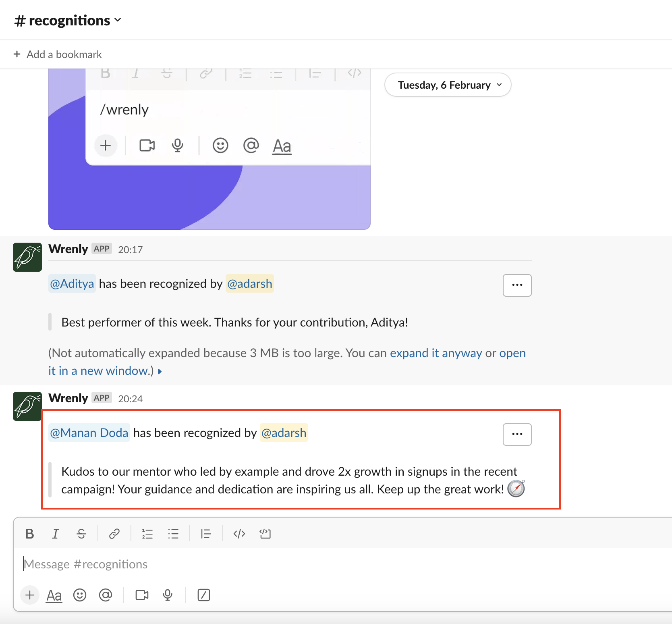Viewport: 672px width, 624px height.
Task: Click @adarsh mention in Manan Doda recognition
Action: click(x=284, y=433)
